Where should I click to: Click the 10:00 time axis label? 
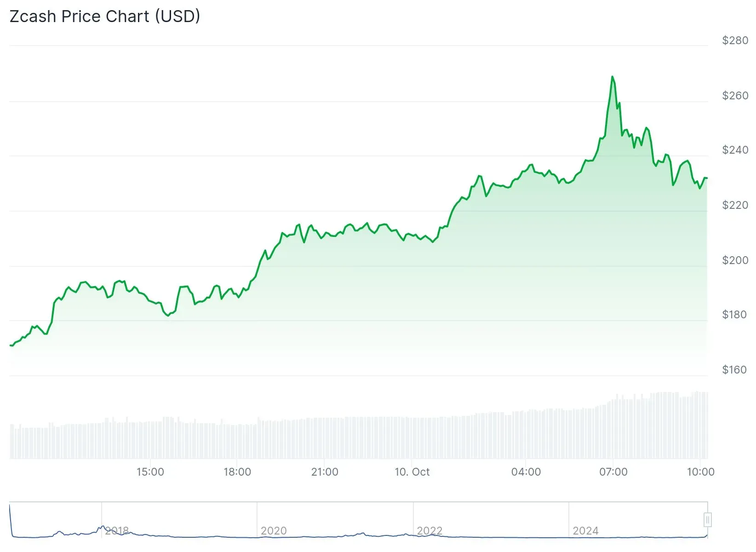pyautogui.click(x=700, y=472)
